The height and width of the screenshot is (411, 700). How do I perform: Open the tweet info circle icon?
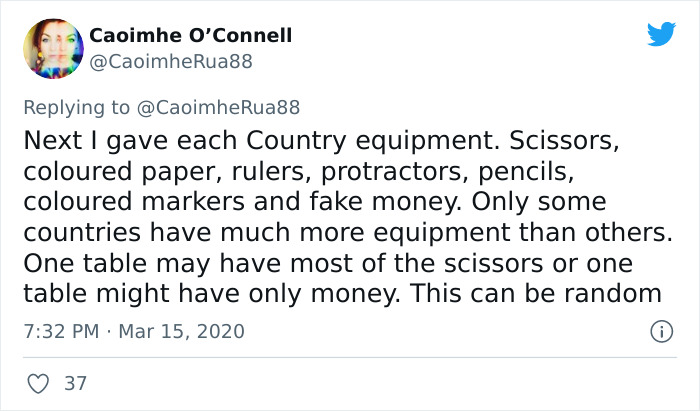pos(661,332)
